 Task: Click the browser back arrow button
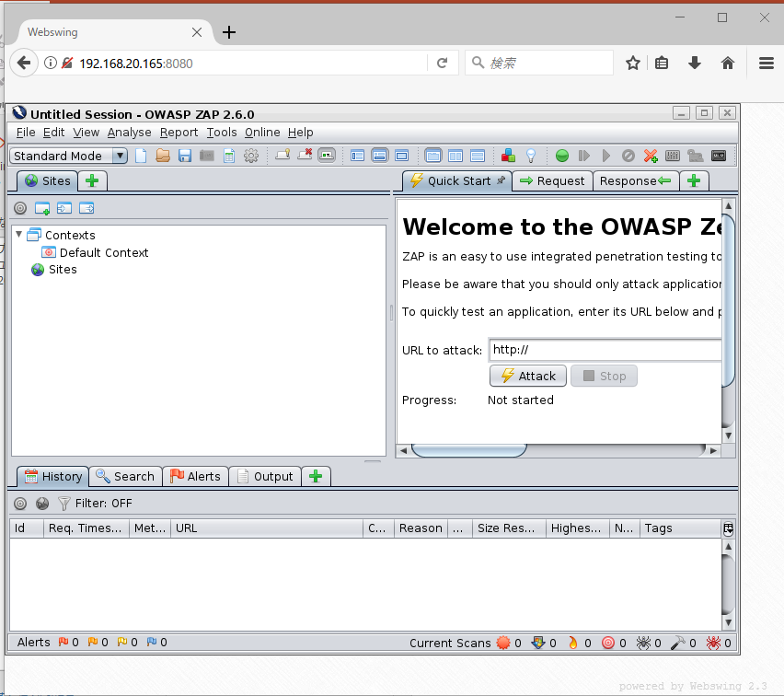pyautogui.click(x=24, y=63)
